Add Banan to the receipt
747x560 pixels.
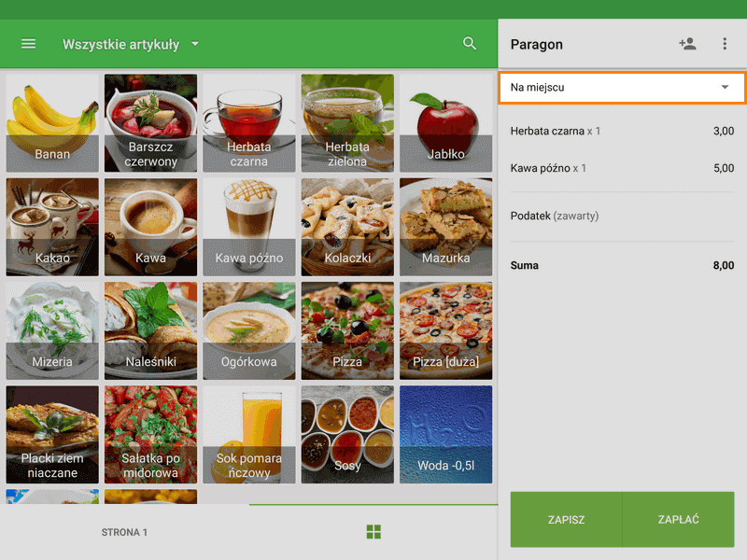tap(52, 123)
